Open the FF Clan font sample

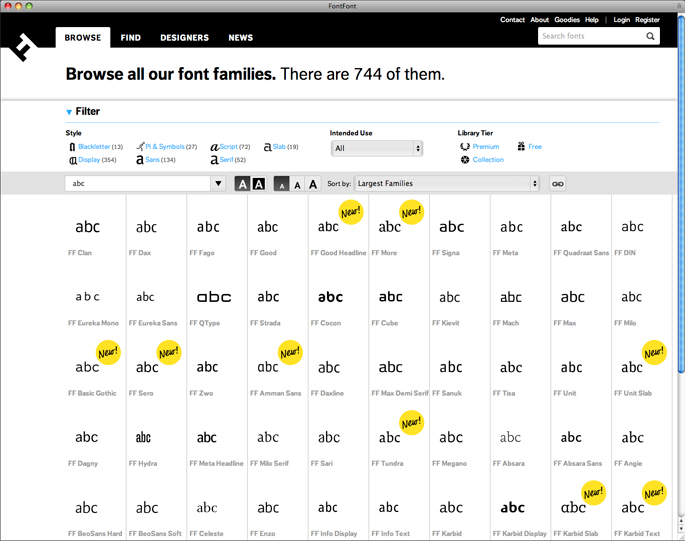(x=87, y=227)
